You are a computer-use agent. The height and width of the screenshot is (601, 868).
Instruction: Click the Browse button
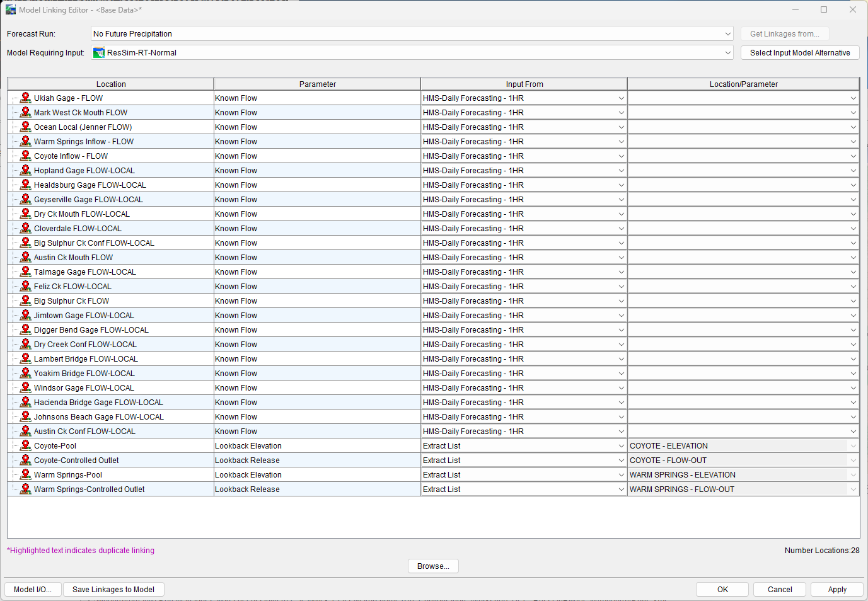tap(433, 566)
